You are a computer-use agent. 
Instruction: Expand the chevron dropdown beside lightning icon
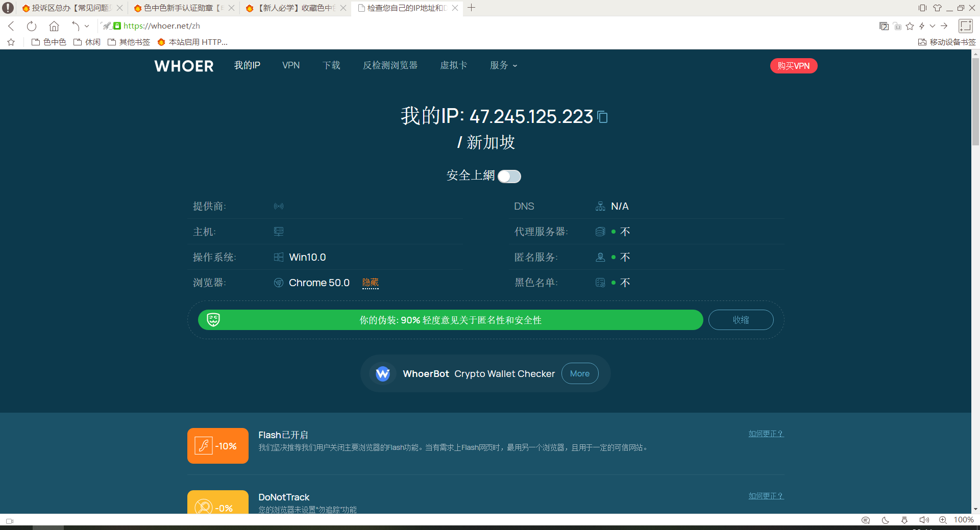click(933, 26)
